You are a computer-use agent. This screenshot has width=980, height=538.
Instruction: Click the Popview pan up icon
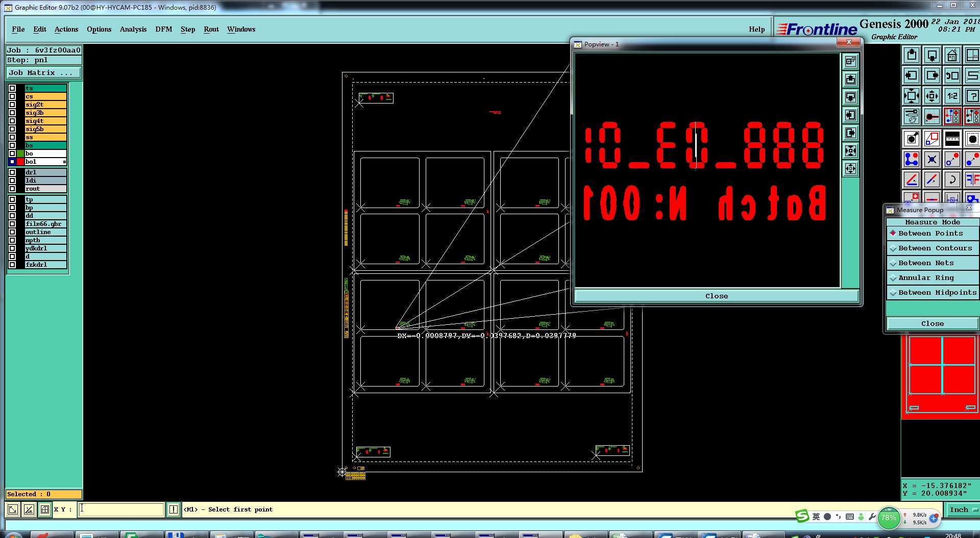click(850, 79)
